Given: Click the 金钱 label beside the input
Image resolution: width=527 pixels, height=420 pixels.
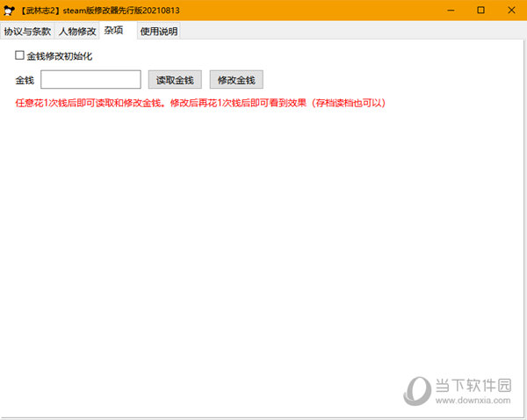Looking at the screenshot, I should click(25, 80).
